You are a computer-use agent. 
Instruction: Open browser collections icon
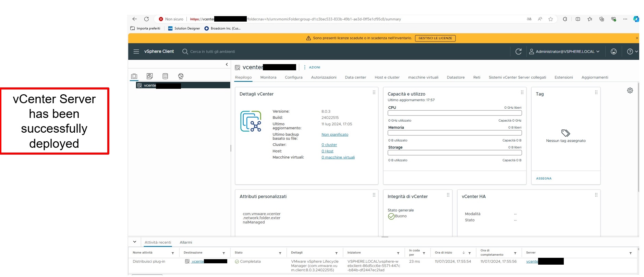pos(602,19)
